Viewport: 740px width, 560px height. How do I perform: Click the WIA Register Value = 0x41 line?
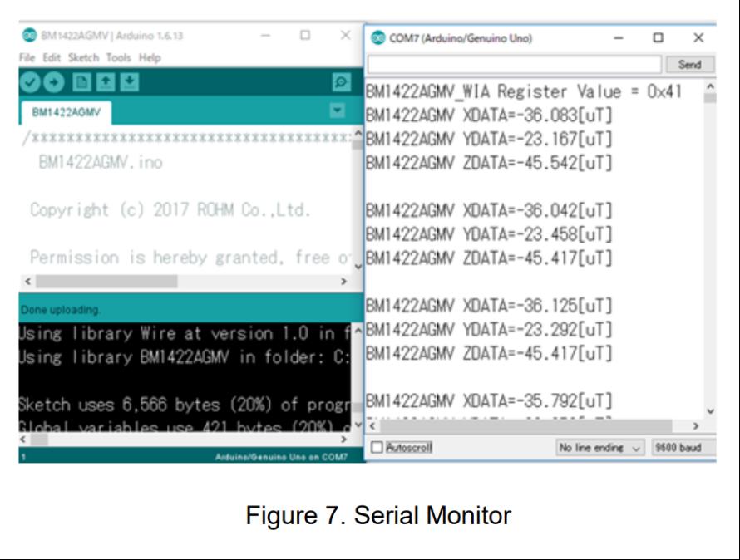pyautogui.click(x=524, y=91)
